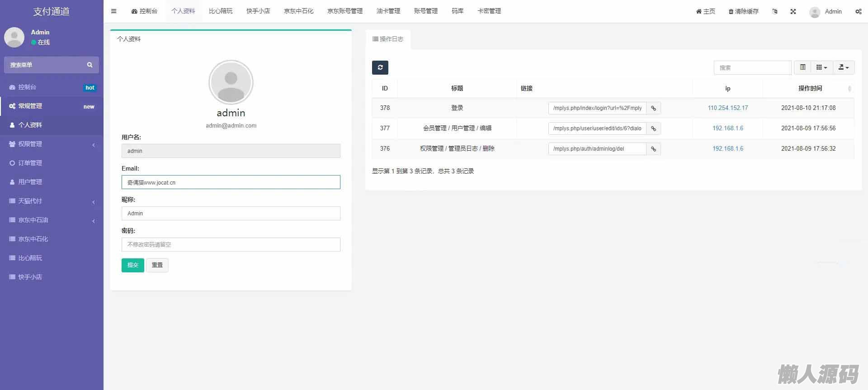Click the language switch icon in header
868x390 pixels.
[x=775, y=11]
